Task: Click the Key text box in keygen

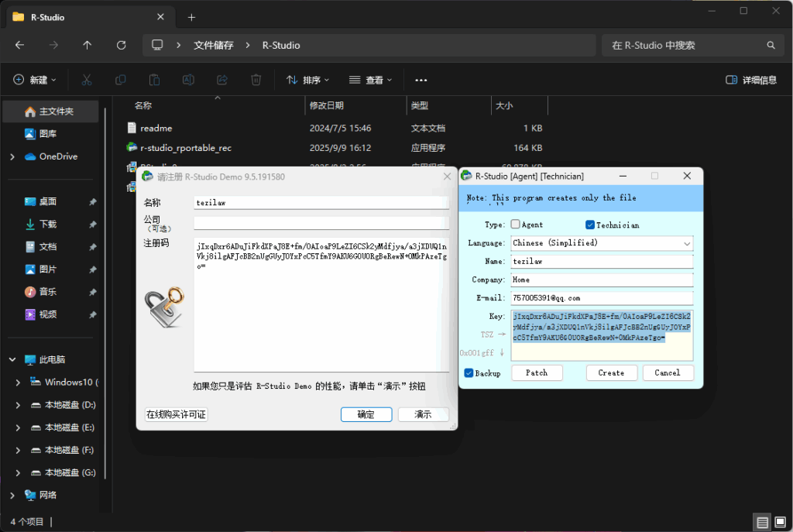Action: 602,335
